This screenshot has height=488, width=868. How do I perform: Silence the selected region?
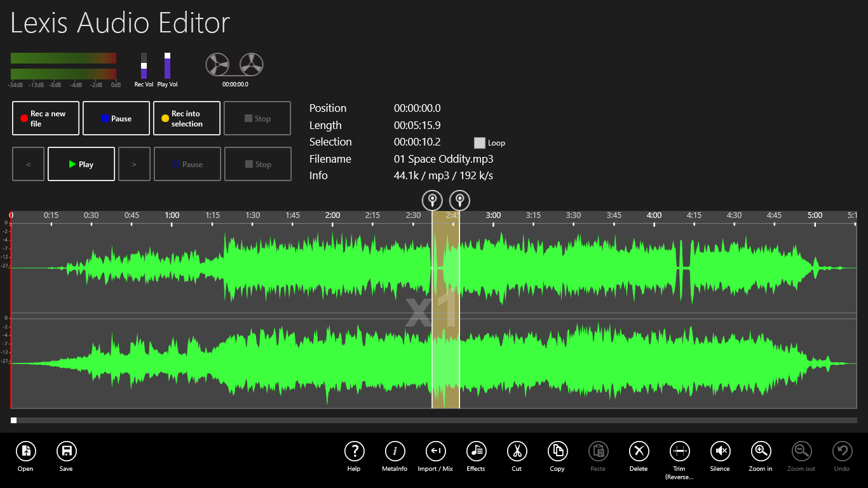click(720, 451)
